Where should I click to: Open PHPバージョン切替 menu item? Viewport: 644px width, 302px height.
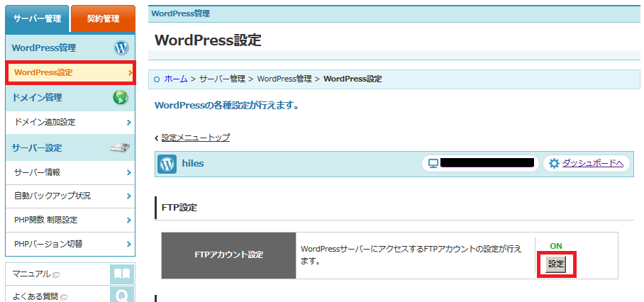70,244
